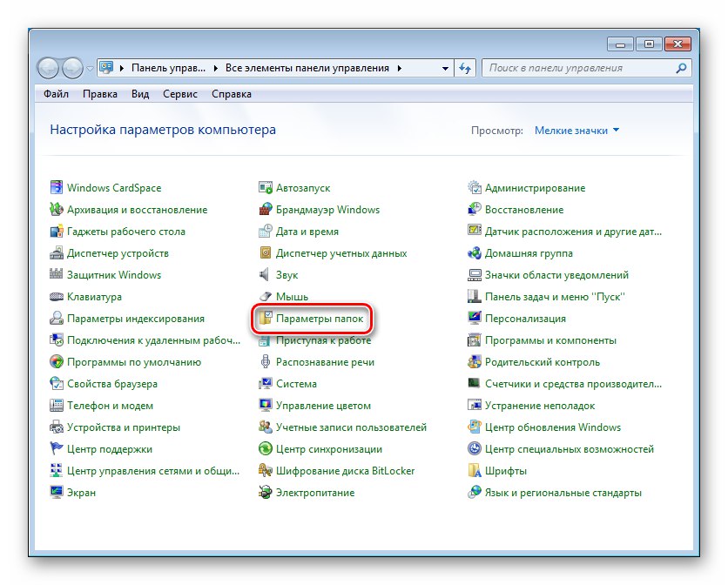Image resolution: width=728 pixels, height=585 pixels.
Task: Expand the address bar history dropdown
Action: tap(445, 68)
